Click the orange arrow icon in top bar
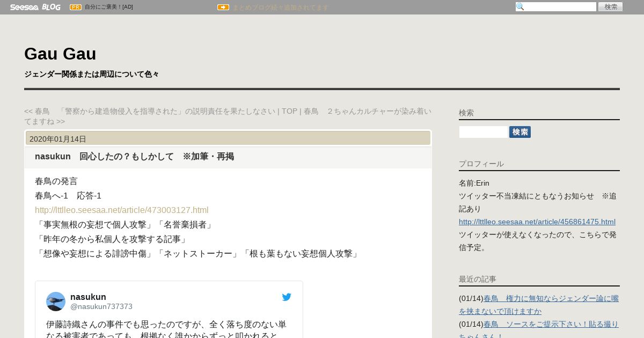 click(223, 7)
